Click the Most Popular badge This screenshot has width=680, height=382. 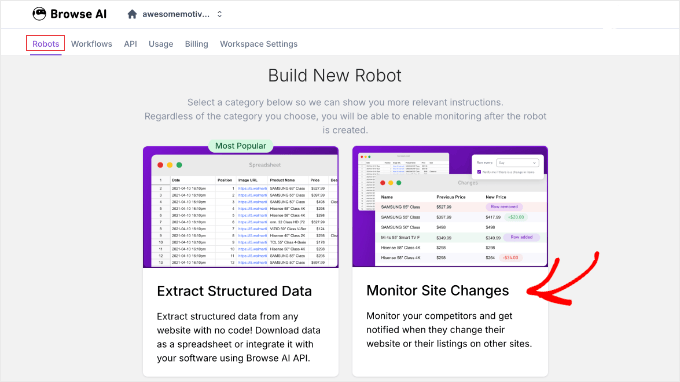[x=241, y=146]
